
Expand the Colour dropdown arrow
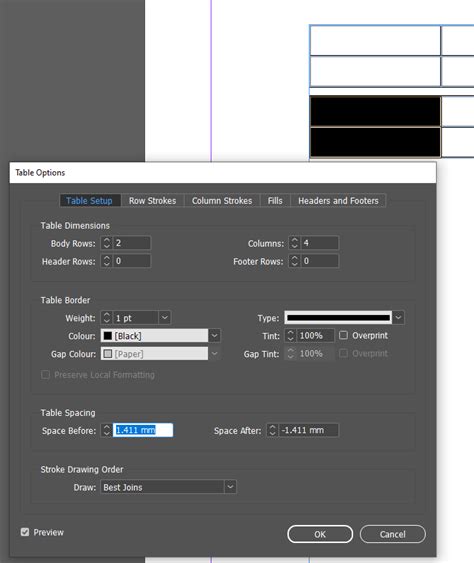click(x=214, y=336)
